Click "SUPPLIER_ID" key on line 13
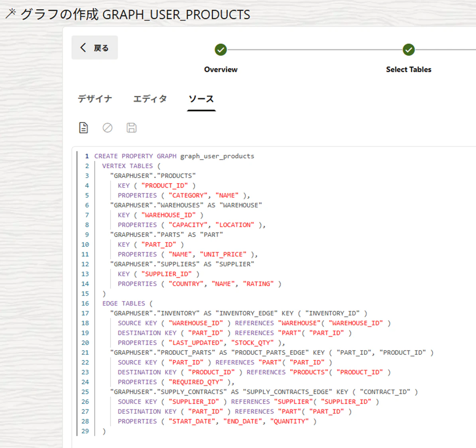 pyautogui.click(x=167, y=274)
